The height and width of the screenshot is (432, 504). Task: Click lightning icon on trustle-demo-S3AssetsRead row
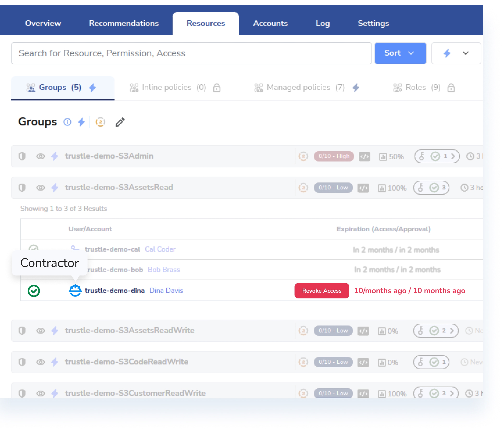tap(55, 188)
